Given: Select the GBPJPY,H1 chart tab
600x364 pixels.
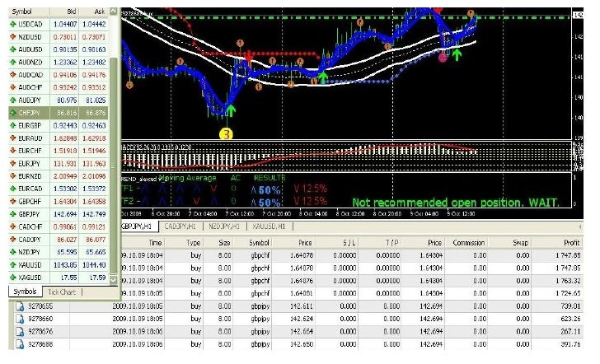Looking at the screenshot, I should [138, 226].
